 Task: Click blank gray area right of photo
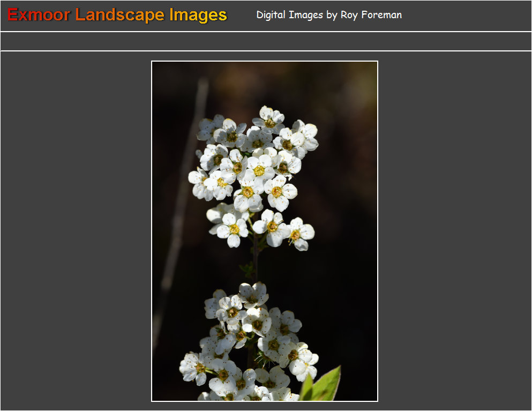point(455,230)
